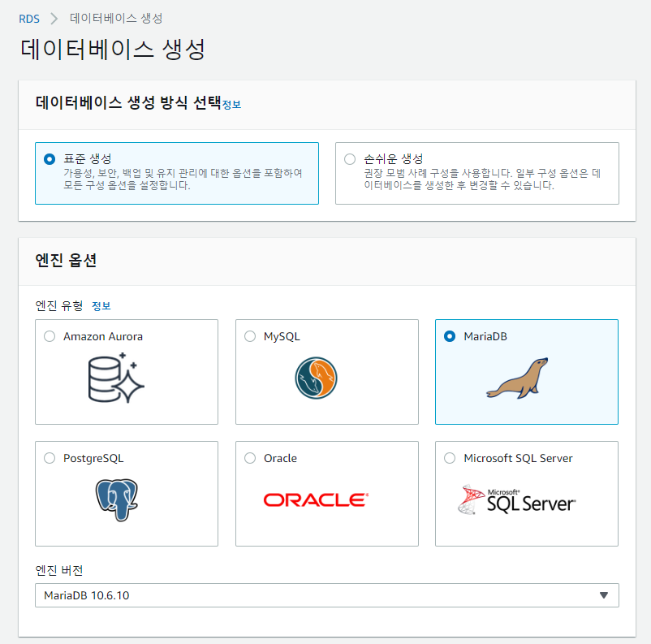Click the MariaDB seal logo
Viewport: 651px width, 644px height.
[518, 378]
